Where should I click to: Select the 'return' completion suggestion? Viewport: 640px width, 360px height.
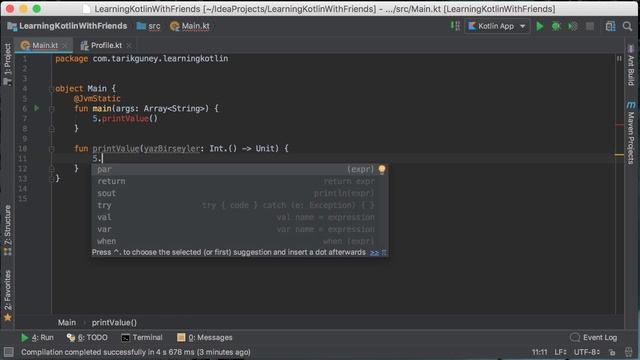[x=240, y=181]
